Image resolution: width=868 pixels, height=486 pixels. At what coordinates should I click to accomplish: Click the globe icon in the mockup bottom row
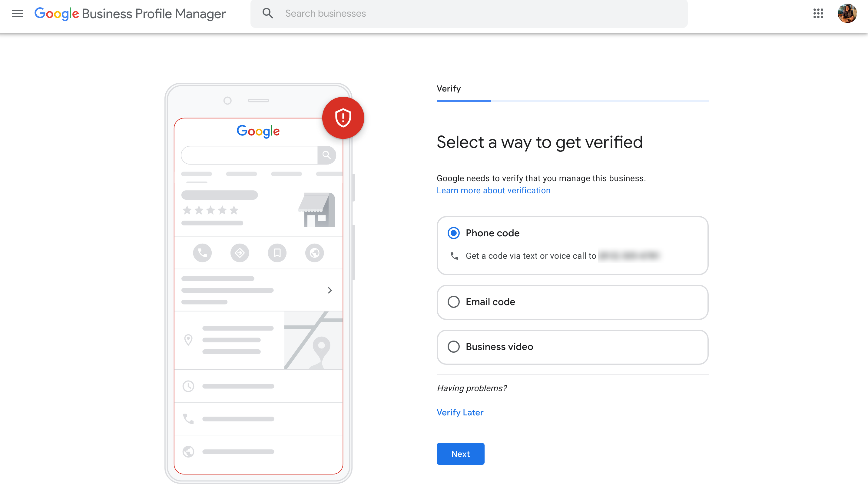point(188,452)
